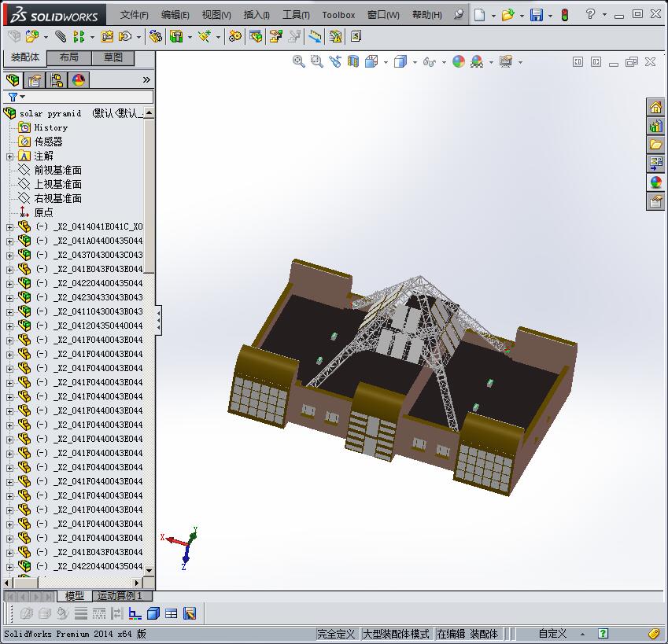Click the Mate paperclip icon
This screenshot has height=644, width=668.
coord(61,37)
